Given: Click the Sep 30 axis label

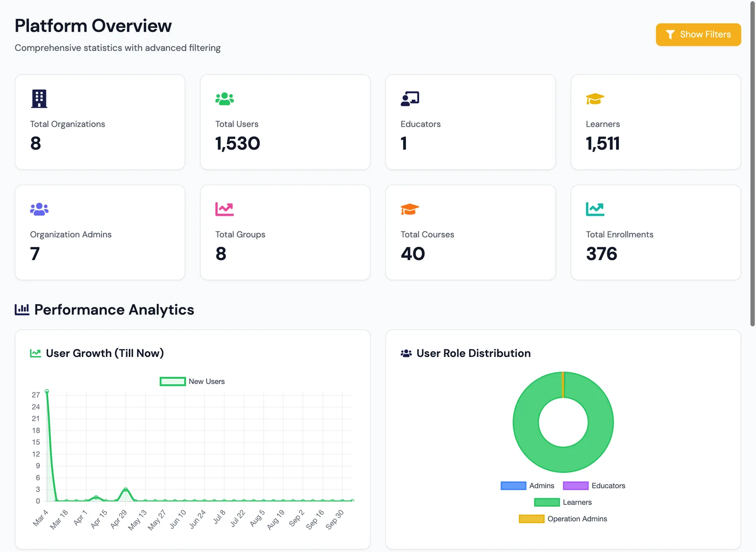Looking at the screenshot, I should tap(335, 519).
